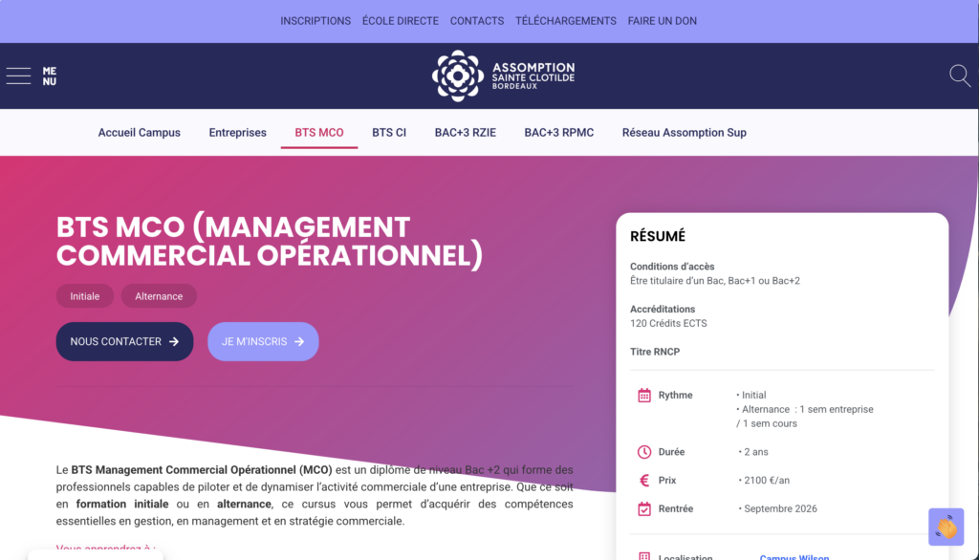Screen dimensions: 979x560
Task: Open the BAC+3 RZIE tab
Action: point(466,132)
